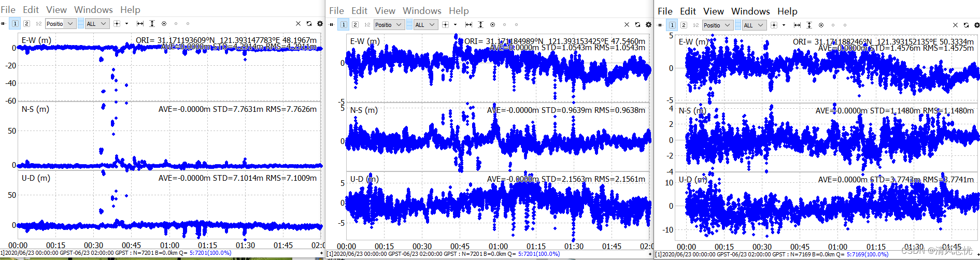Click the connect/disconnect icon in the right window toolbar
Screen dimensions: 980x260
click(660, 25)
